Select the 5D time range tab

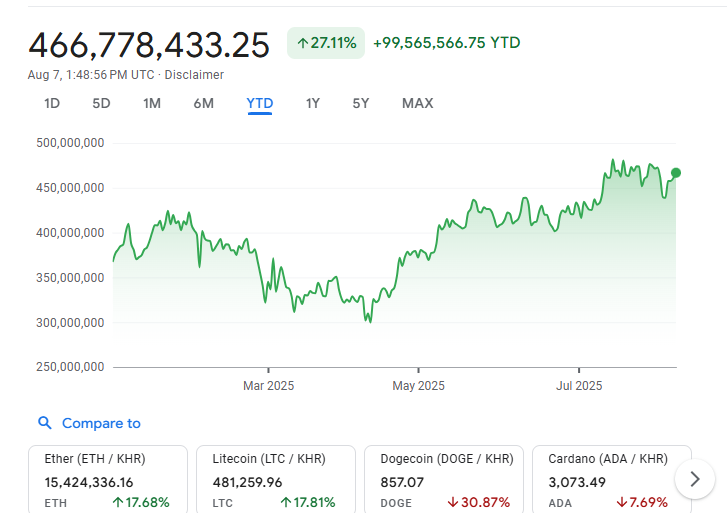click(101, 103)
